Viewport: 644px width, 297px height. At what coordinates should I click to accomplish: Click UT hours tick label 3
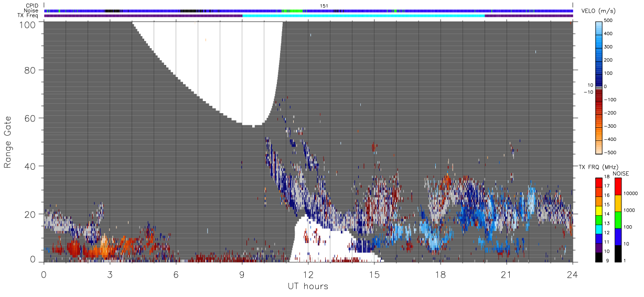(110, 274)
